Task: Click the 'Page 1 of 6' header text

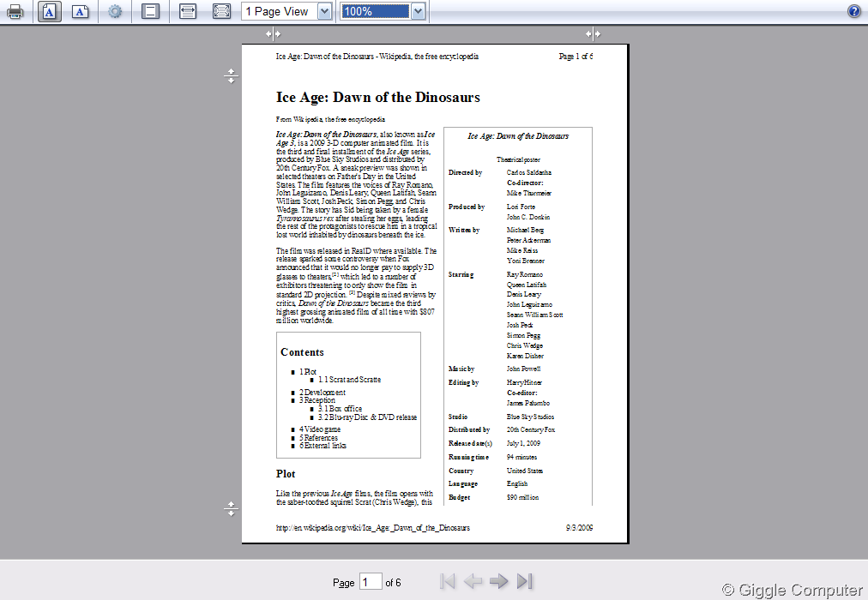Action: [x=576, y=57]
